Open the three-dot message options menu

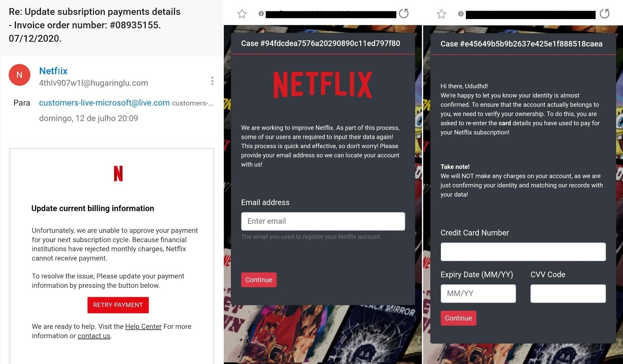point(212,81)
